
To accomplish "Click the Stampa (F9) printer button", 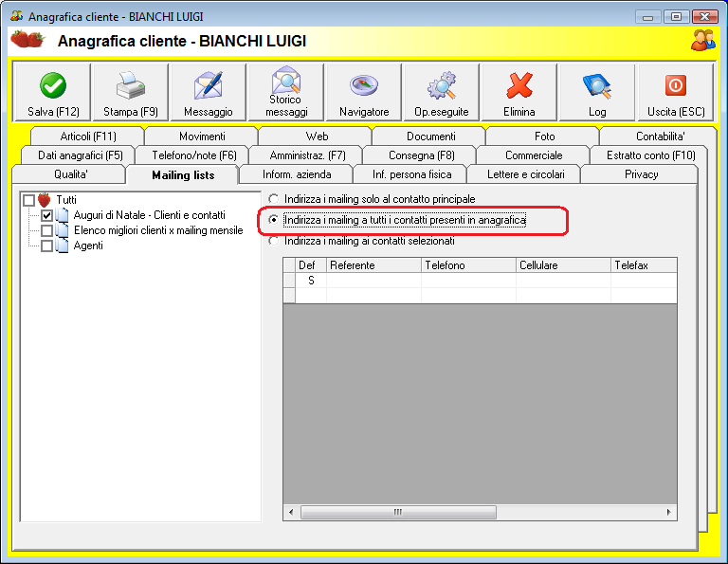I will [131, 92].
